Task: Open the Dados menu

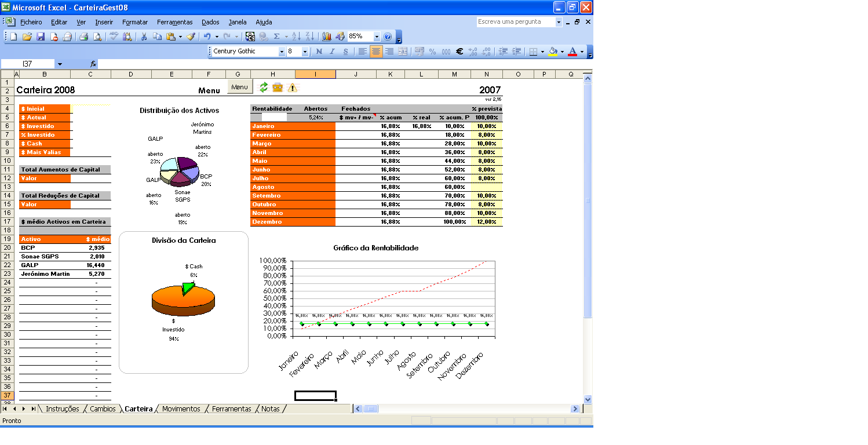Action: coord(210,22)
